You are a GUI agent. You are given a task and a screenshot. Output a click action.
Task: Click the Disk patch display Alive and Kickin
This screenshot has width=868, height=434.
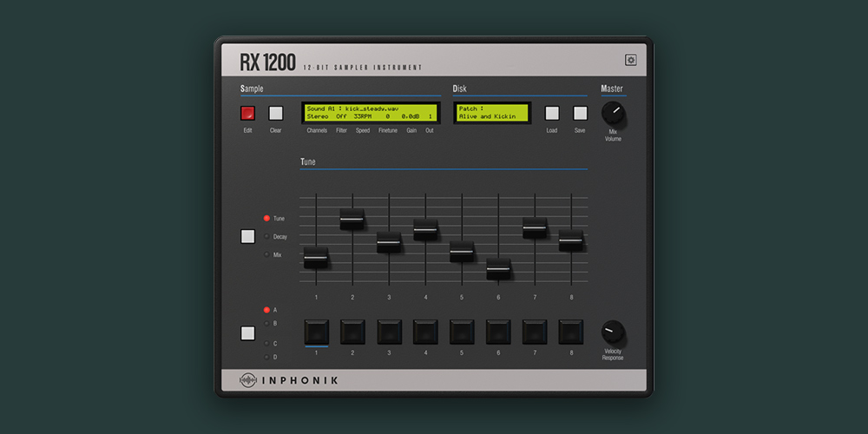[491, 113]
